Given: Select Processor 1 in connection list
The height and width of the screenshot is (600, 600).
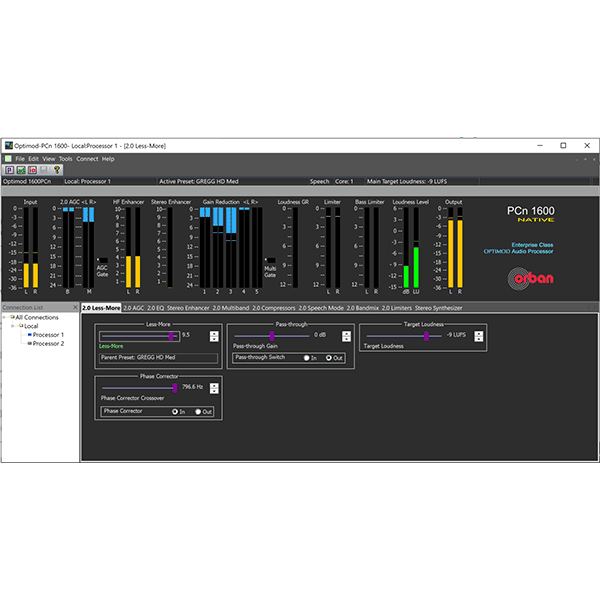Looking at the screenshot, I should click(47, 335).
